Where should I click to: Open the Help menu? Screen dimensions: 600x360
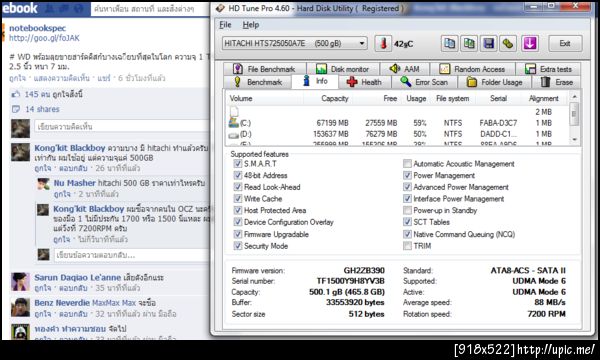(x=251, y=24)
